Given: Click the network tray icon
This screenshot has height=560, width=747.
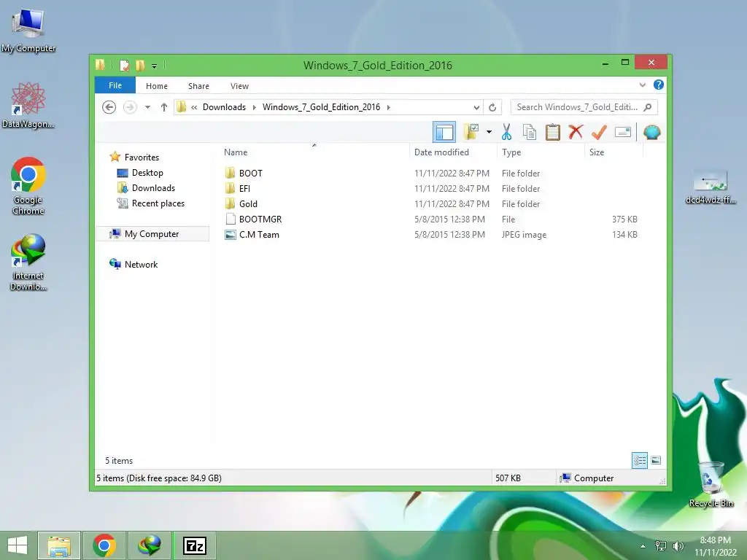Looking at the screenshot, I should click(661, 545).
